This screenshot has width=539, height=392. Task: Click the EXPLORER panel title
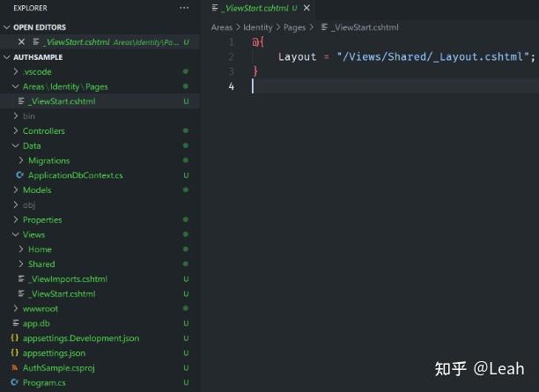click(x=30, y=8)
